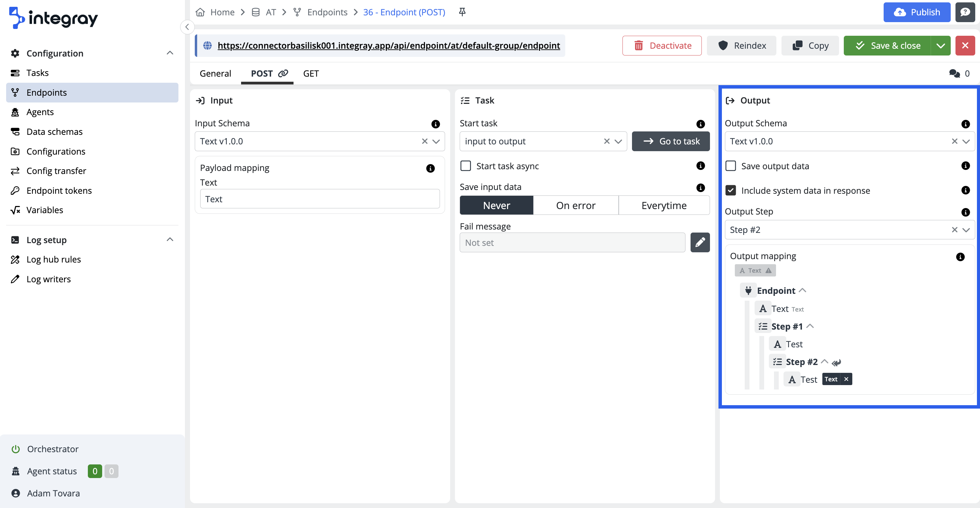This screenshot has width=980, height=508.
Task: Click the Payload mapping Text input field
Action: 319,199
